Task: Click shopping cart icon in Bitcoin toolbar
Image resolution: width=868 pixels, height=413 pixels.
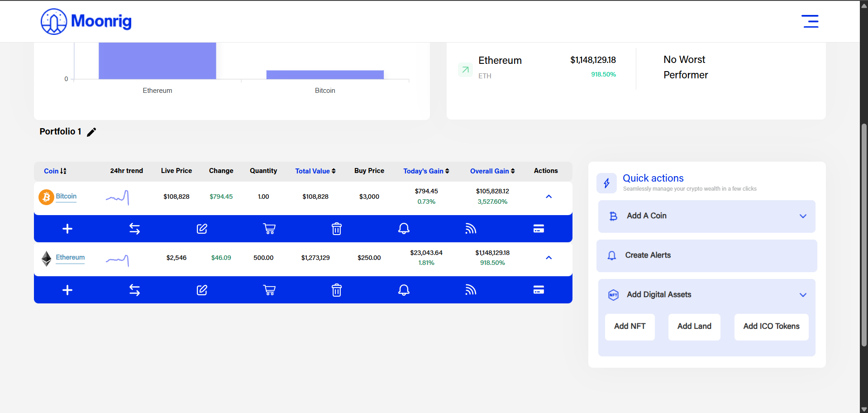Action: 269,229
